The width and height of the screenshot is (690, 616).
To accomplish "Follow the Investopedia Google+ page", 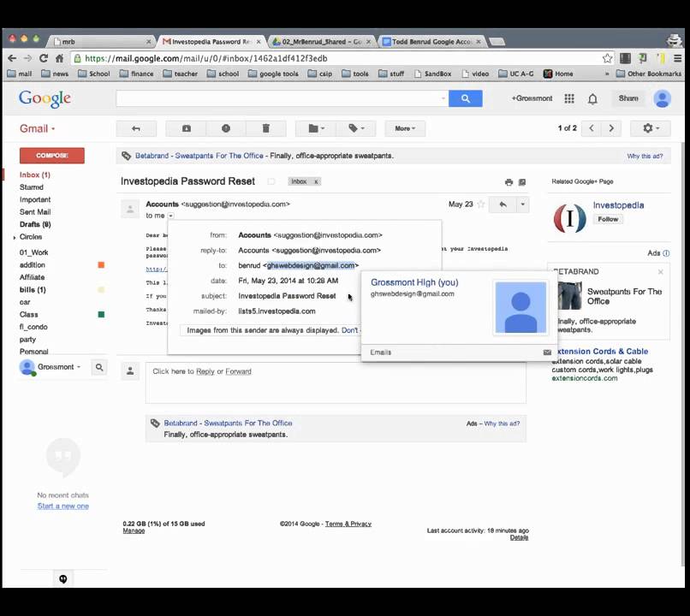I will pos(608,219).
